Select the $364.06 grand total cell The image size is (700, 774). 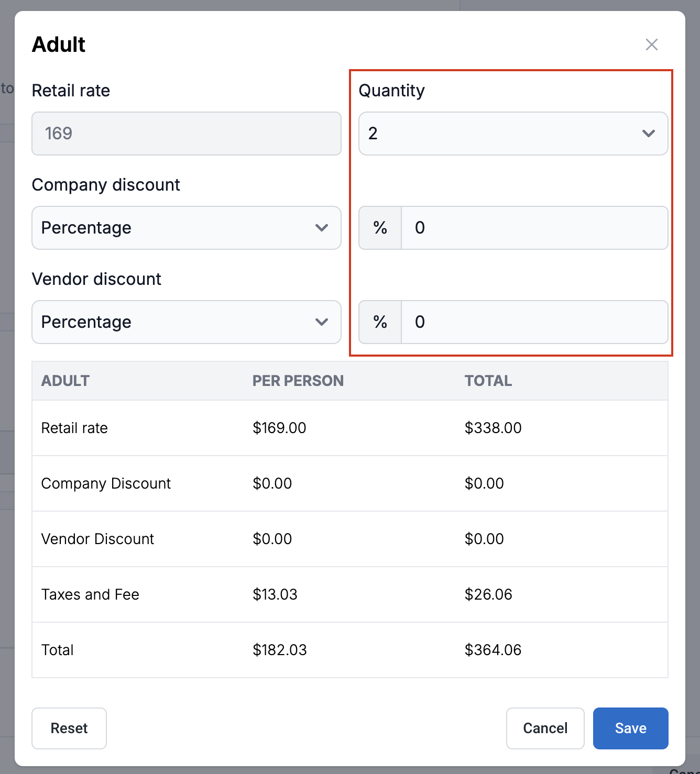(493, 650)
